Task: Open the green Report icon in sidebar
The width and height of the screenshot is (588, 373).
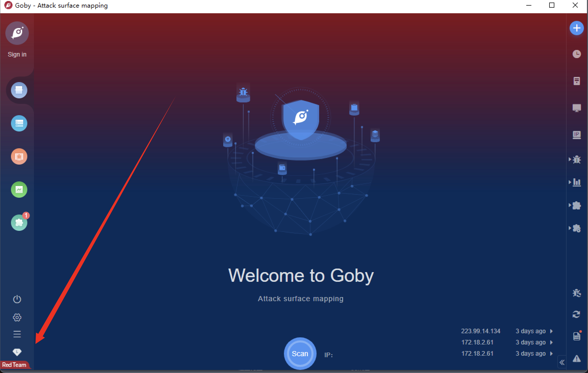Action: [x=19, y=190]
